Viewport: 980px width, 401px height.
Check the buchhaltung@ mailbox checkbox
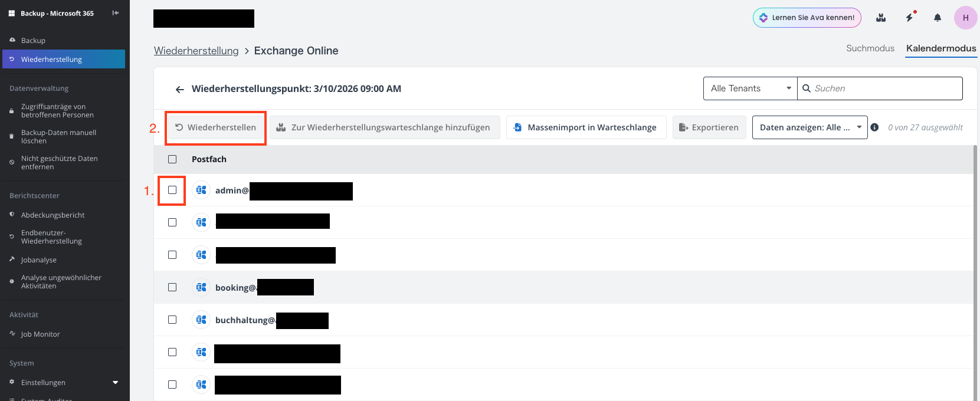pos(172,320)
